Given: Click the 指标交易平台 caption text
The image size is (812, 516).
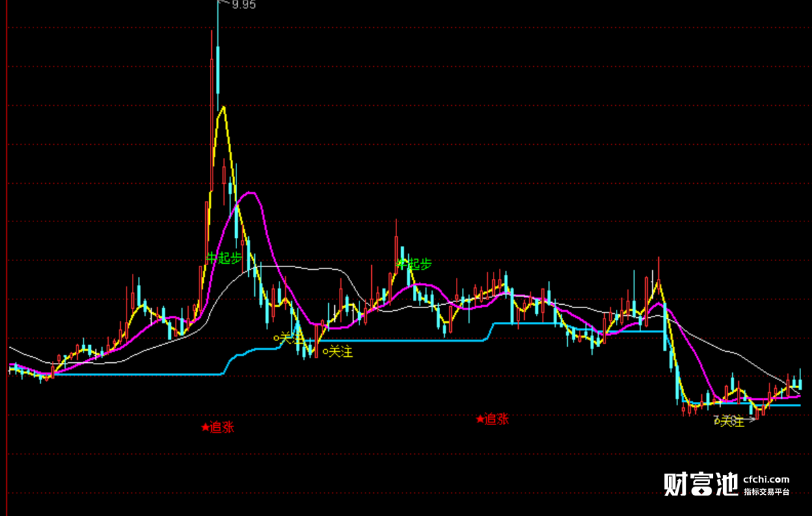Looking at the screenshot, I should (x=767, y=491).
